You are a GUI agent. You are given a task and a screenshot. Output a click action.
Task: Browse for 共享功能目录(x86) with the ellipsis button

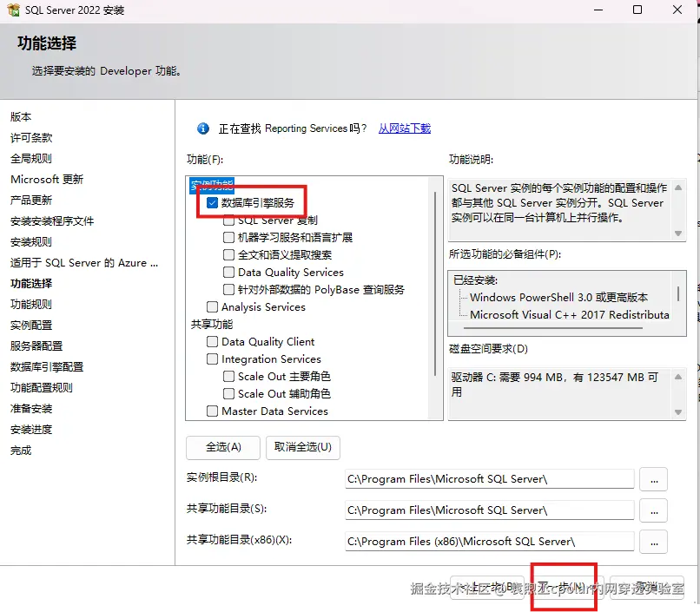pos(654,542)
